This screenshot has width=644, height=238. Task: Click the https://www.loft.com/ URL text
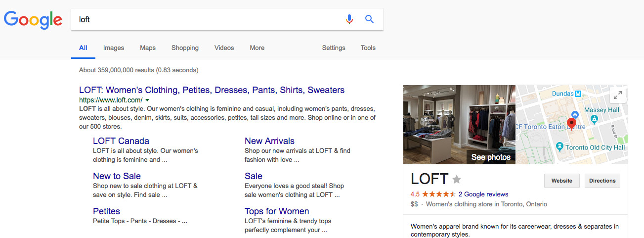[x=111, y=100]
